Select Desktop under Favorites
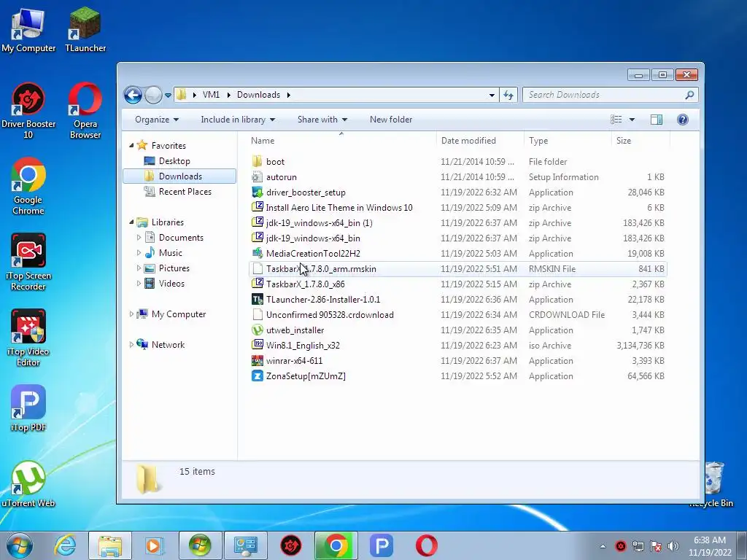The width and height of the screenshot is (747, 560). click(x=174, y=161)
